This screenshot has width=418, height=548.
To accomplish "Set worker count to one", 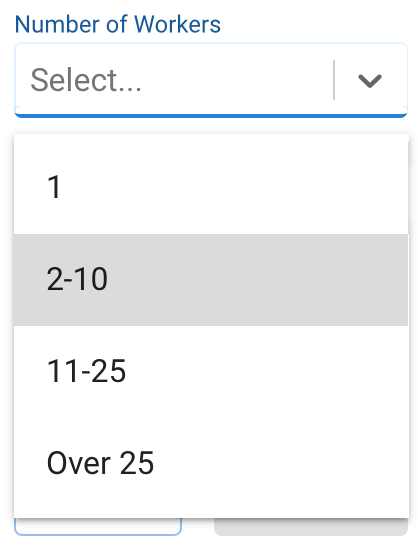I will (211, 188).
